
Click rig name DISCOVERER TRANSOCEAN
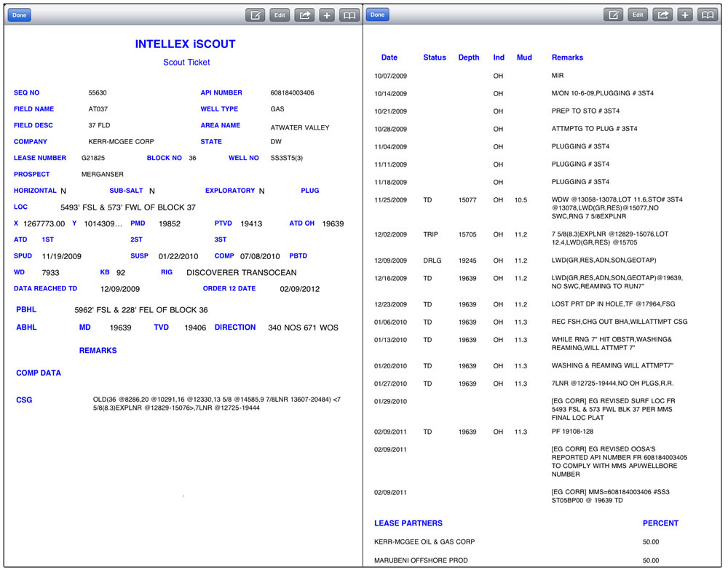(x=242, y=273)
